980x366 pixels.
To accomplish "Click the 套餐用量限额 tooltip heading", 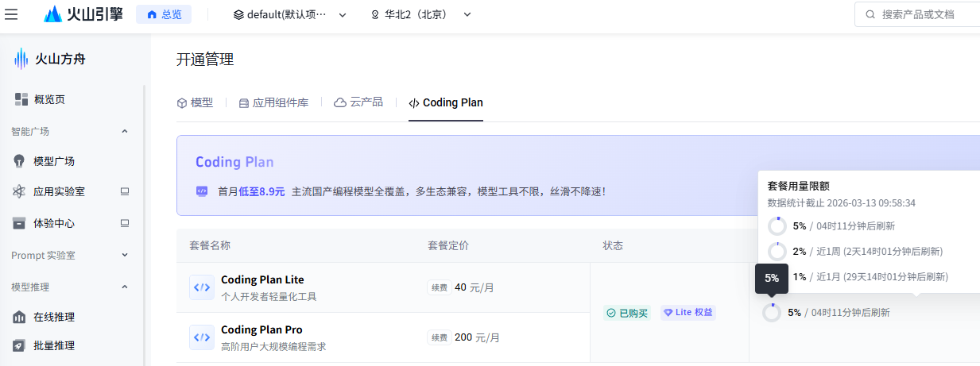I will (x=799, y=186).
